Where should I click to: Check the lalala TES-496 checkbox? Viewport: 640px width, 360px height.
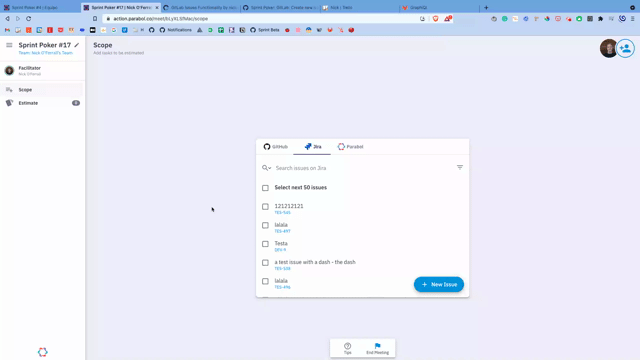coord(265,281)
